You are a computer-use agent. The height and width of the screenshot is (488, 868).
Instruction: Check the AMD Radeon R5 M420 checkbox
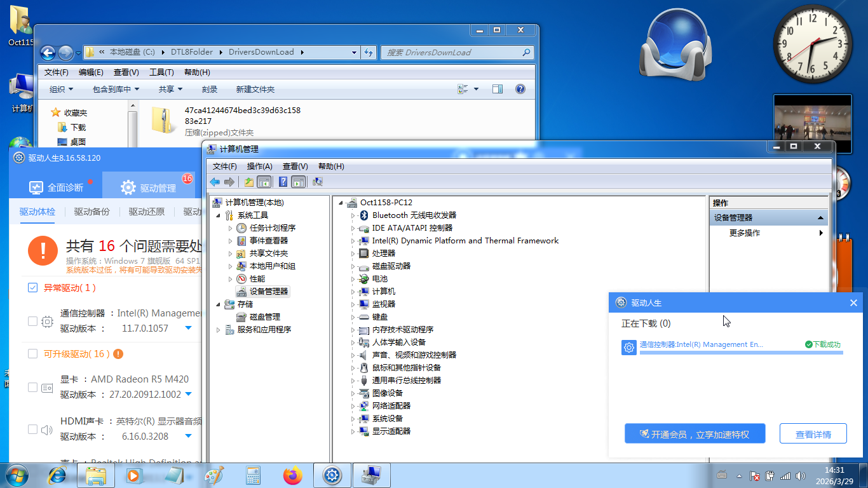32,387
